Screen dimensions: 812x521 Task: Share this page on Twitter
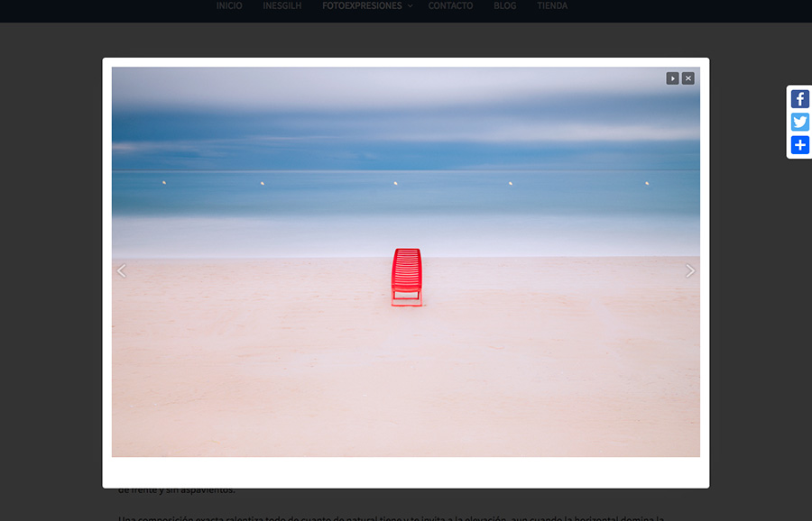[799, 123]
